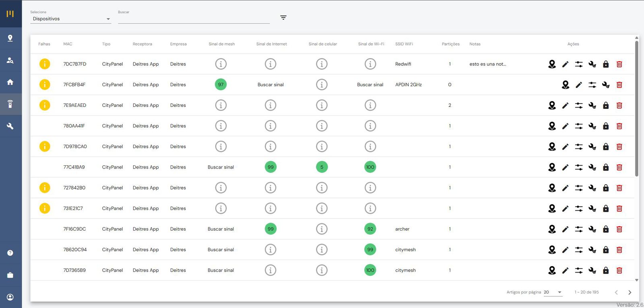Click the SSID 'archer' cell
This screenshot has width=644, height=308.
coord(402,229)
